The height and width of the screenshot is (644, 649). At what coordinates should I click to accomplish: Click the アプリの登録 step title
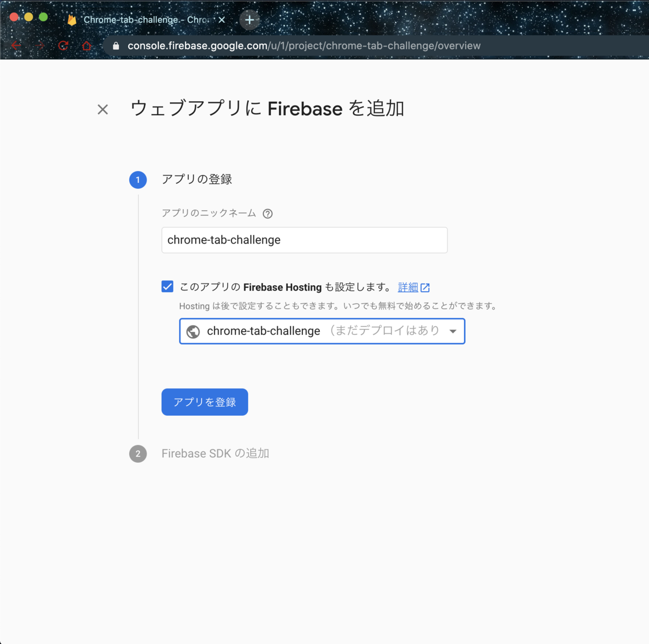[197, 179]
